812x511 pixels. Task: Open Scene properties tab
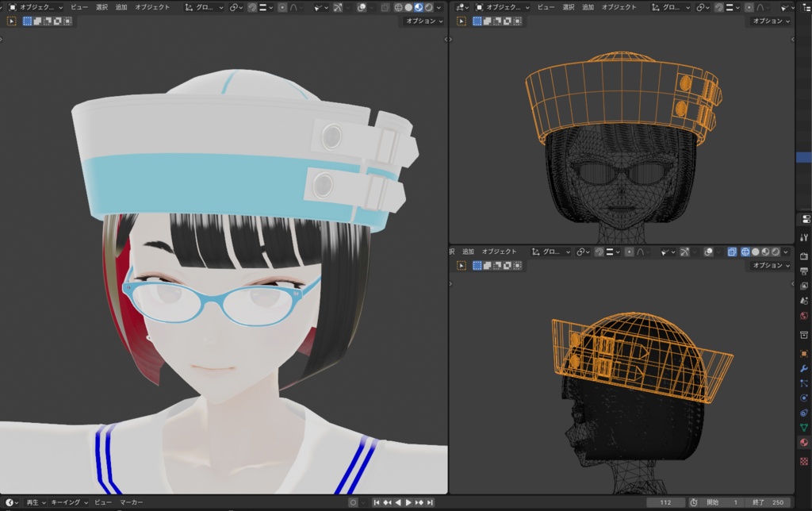(x=804, y=301)
